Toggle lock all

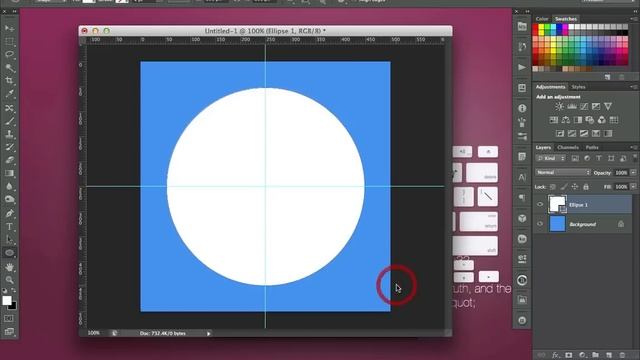tap(586, 187)
